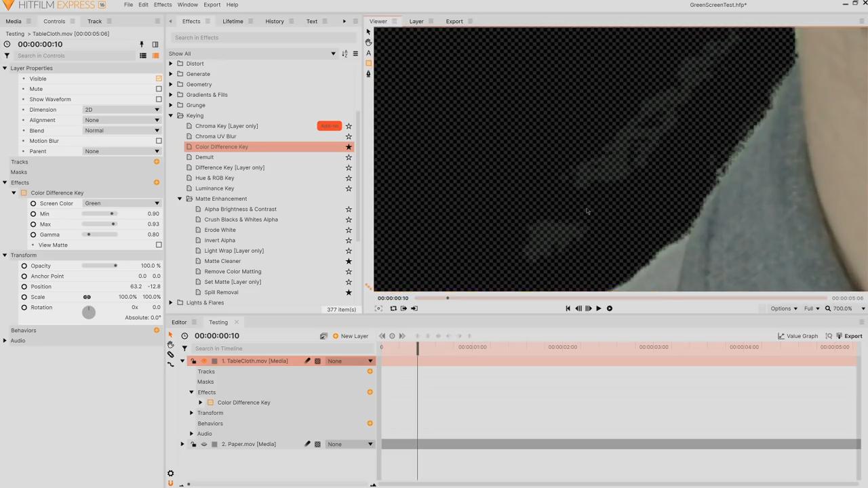
Task: Toggle timeline snapping magnet icon
Action: [x=170, y=483]
